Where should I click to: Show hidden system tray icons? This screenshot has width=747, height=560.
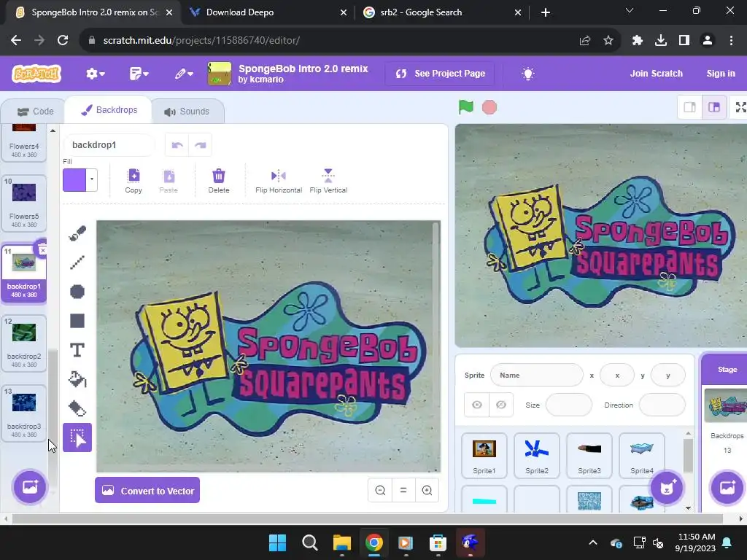(x=592, y=542)
